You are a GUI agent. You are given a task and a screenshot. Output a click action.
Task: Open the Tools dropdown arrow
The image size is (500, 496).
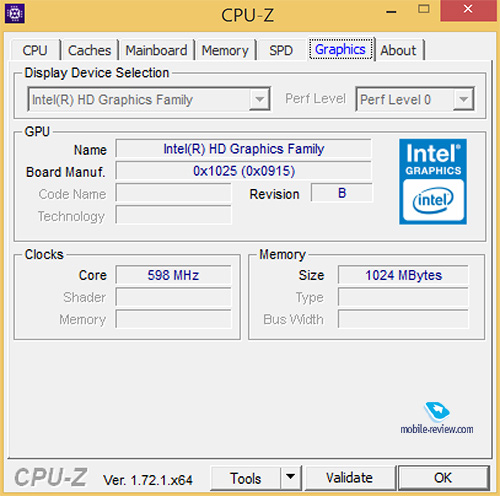[291, 478]
